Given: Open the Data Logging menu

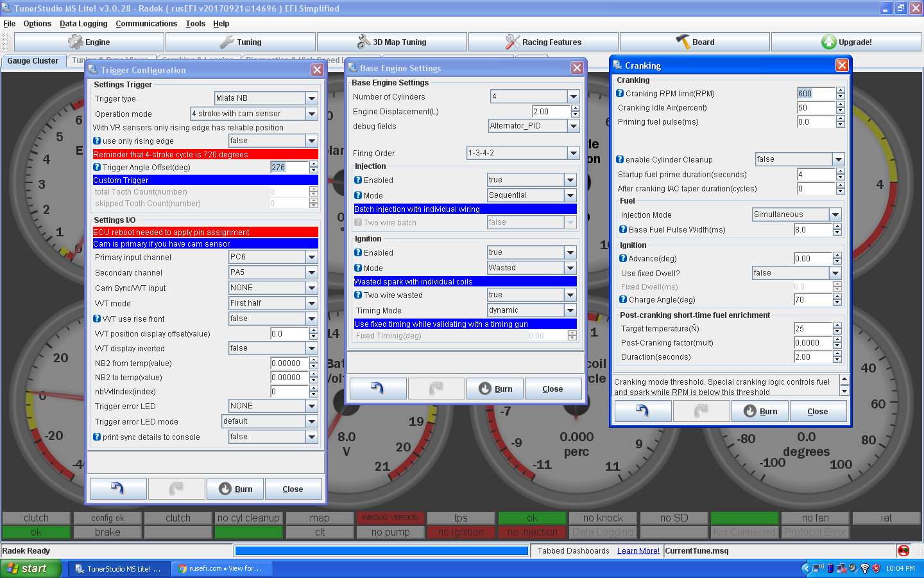Looking at the screenshot, I should pyautogui.click(x=83, y=24).
